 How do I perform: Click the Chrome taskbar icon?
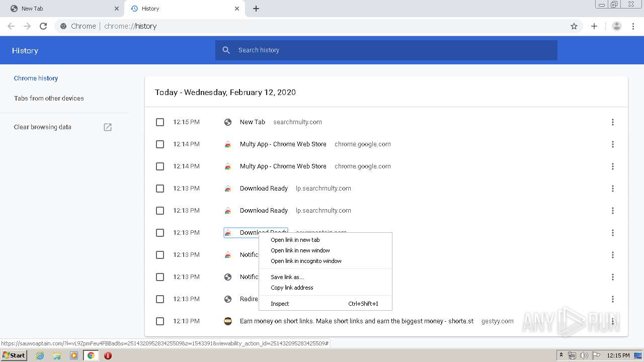click(x=91, y=355)
